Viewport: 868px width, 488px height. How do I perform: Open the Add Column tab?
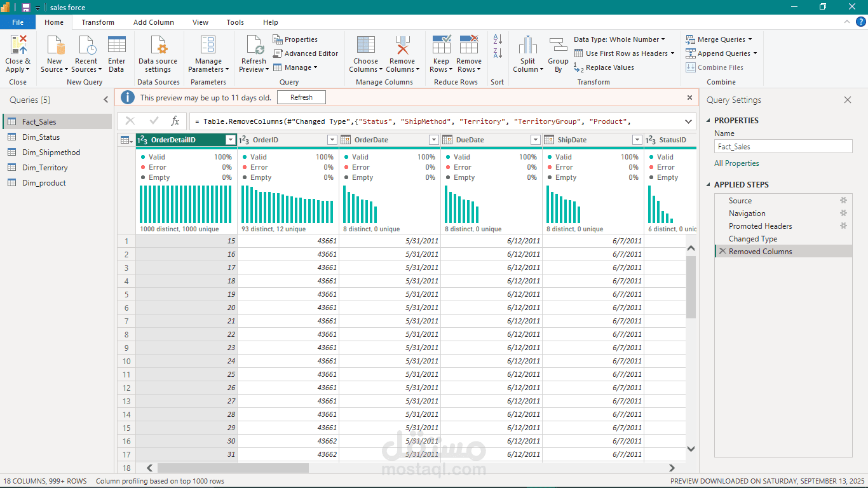pyautogui.click(x=153, y=22)
